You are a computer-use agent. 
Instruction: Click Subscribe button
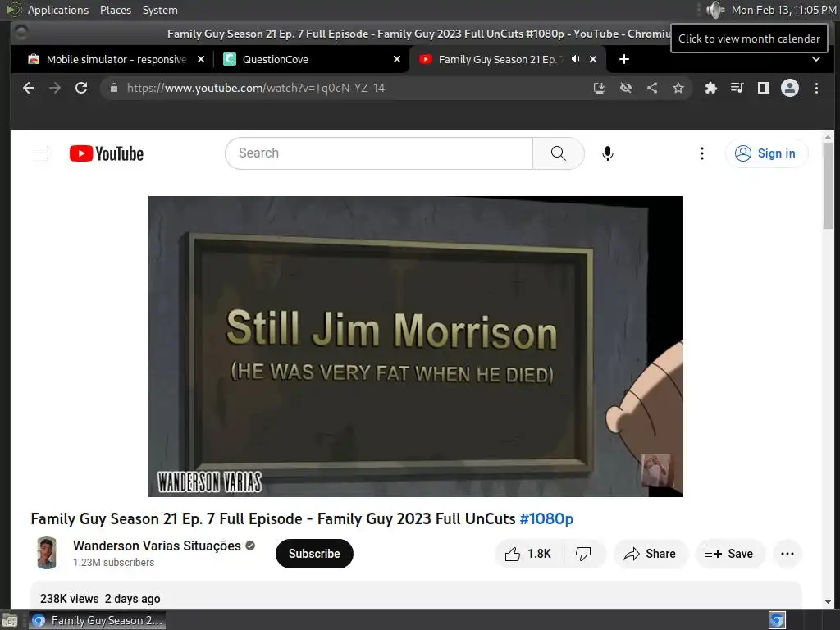[x=314, y=554]
